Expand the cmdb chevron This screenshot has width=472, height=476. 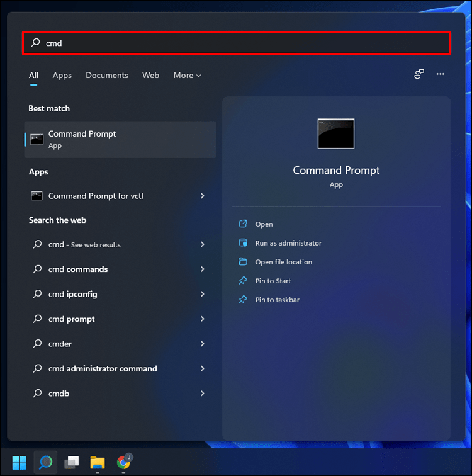point(202,394)
